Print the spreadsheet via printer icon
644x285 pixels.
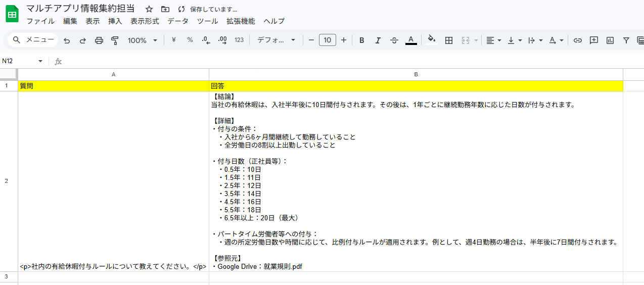(99, 40)
